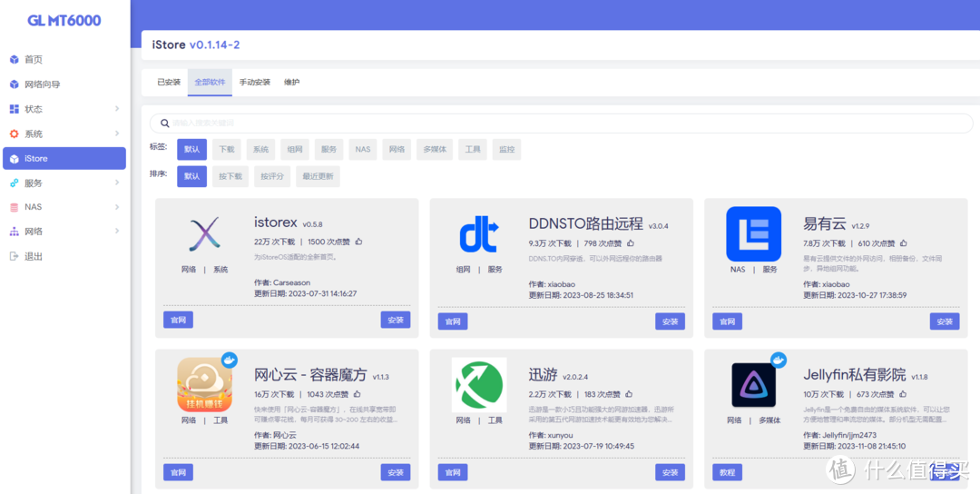Install the 迅游 app
The height and width of the screenshot is (494, 980).
pos(670,472)
